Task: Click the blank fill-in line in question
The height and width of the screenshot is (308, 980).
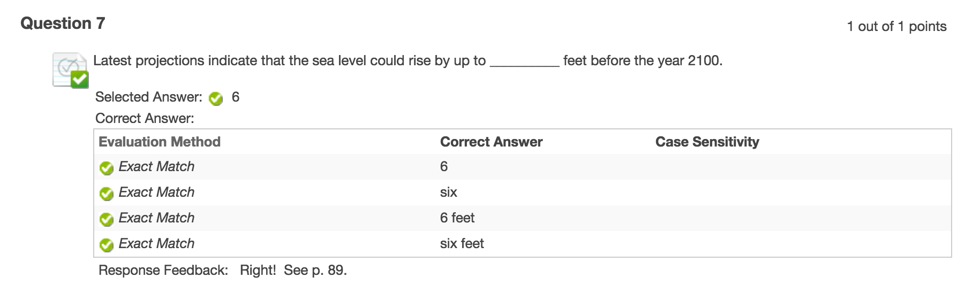Action: point(524,62)
